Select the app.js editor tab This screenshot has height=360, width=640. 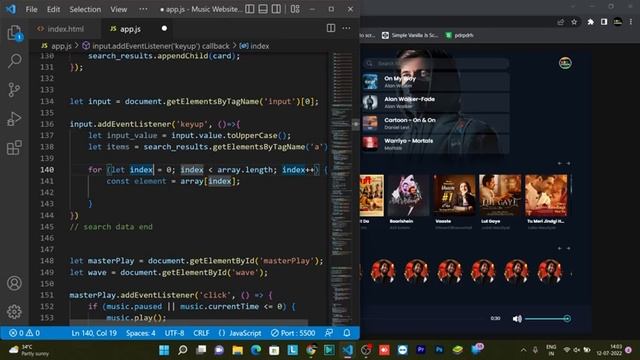131,29
